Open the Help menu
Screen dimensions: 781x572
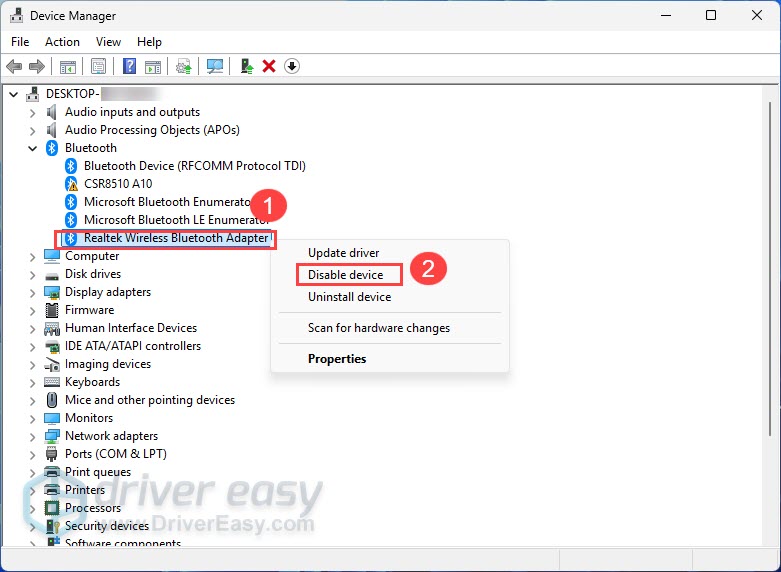pyautogui.click(x=149, y=42)
